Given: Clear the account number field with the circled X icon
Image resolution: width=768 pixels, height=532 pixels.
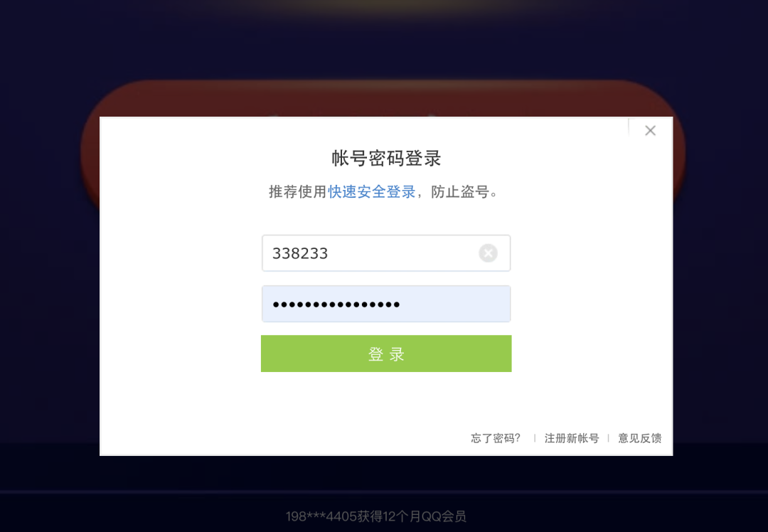Looking at the screenshot, I should click(488, 253).
